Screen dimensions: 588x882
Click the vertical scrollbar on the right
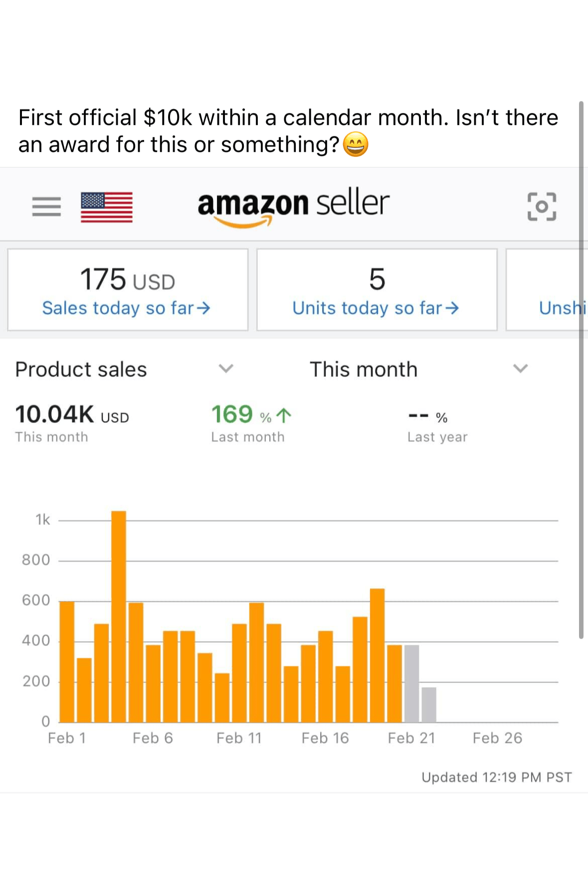point(581,369)
